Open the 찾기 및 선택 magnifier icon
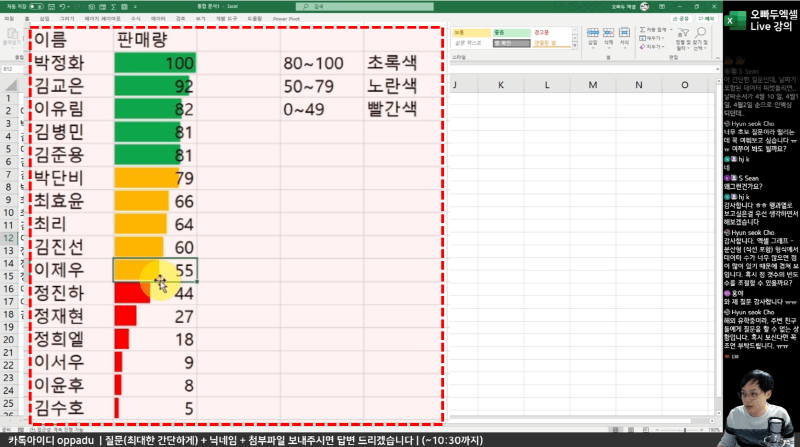The image size is (800, 447). click(700, 34)
